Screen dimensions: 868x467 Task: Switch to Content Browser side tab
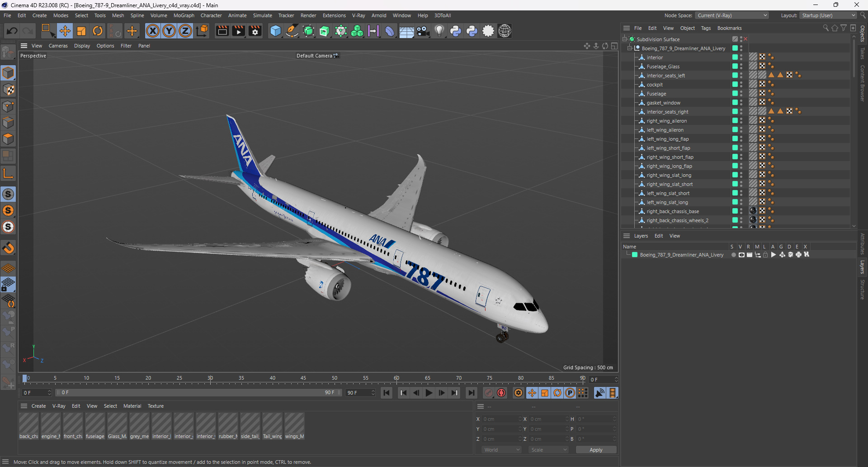tap(863, 83)
